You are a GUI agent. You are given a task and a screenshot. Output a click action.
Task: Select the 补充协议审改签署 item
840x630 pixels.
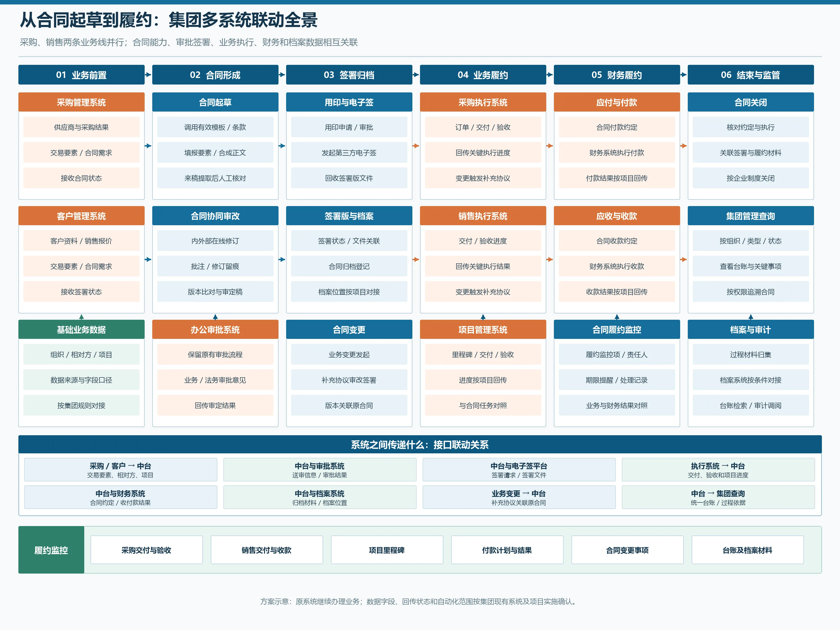coord(349,380)
